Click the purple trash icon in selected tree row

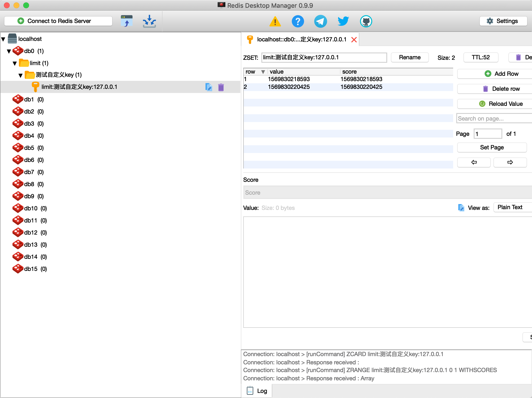(x=221, y=87)
